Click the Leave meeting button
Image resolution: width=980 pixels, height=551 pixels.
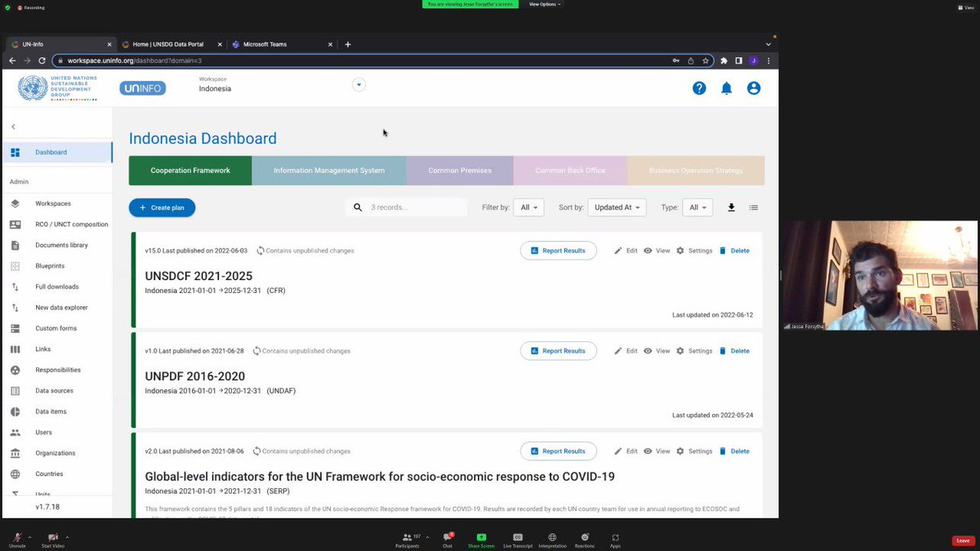pyautogui.click(x=964, y=540)
